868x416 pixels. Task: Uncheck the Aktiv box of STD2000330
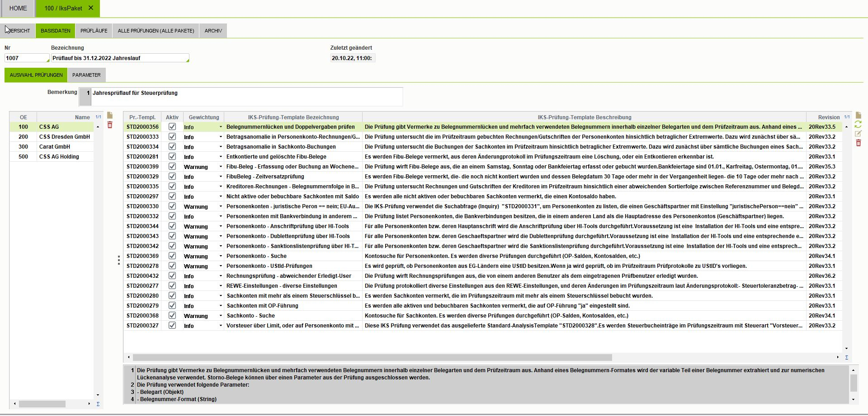172,206
